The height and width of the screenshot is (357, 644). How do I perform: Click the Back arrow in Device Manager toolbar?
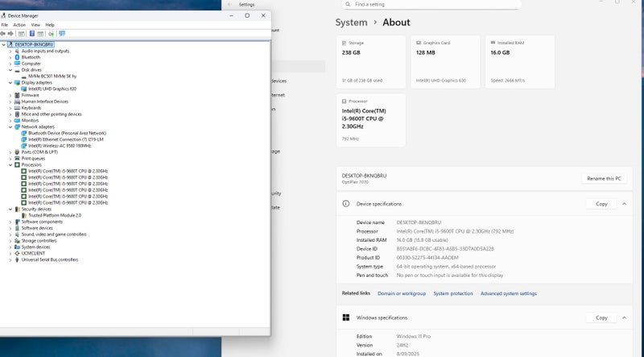pos(4,34)
